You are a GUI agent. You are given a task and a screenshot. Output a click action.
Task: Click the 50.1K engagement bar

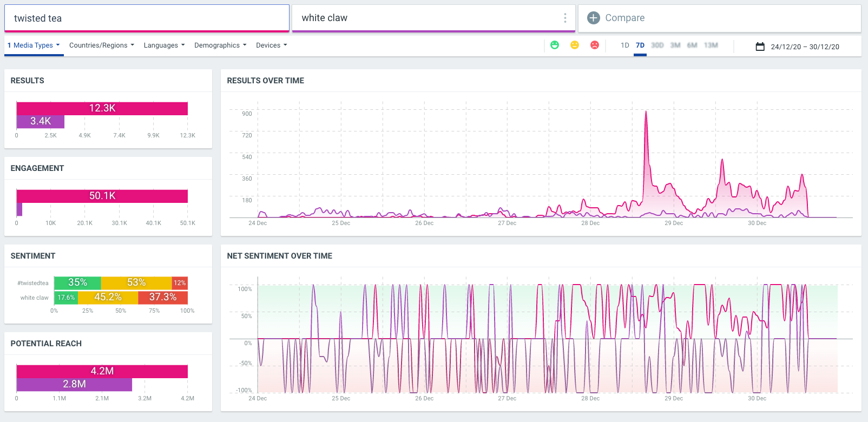tap(102, 196)
